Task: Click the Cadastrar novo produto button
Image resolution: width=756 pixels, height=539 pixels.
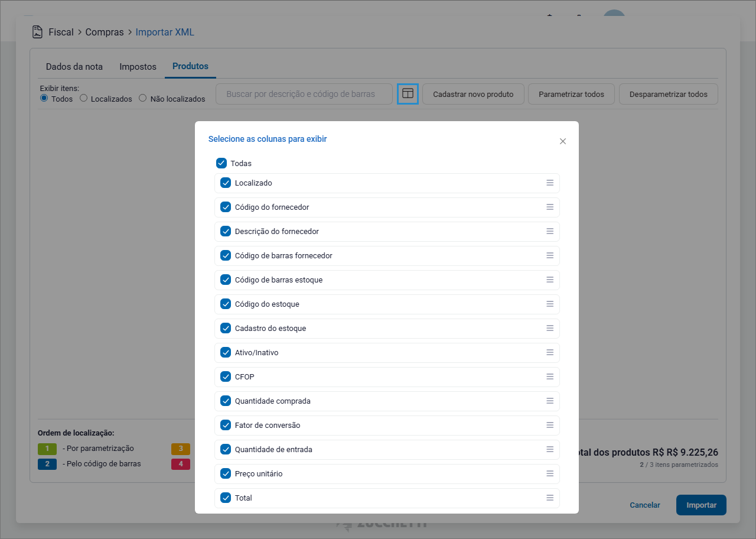Action: point(473,94)
